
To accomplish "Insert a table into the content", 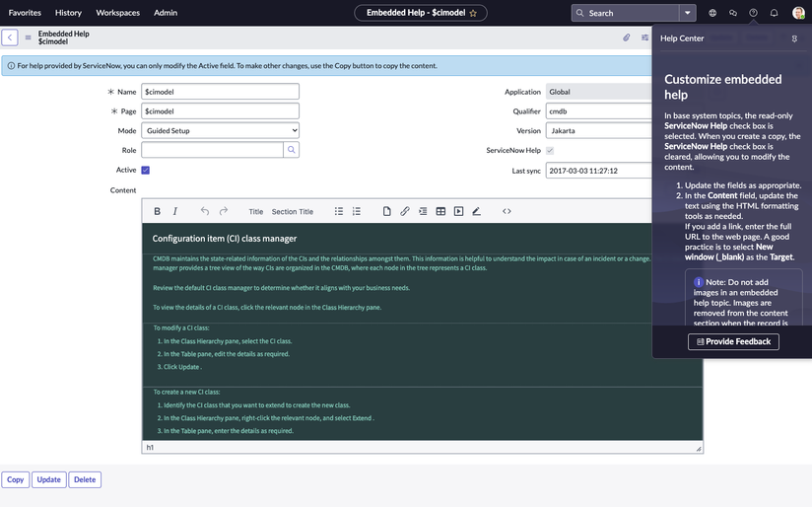I will (x=440, y=211).
